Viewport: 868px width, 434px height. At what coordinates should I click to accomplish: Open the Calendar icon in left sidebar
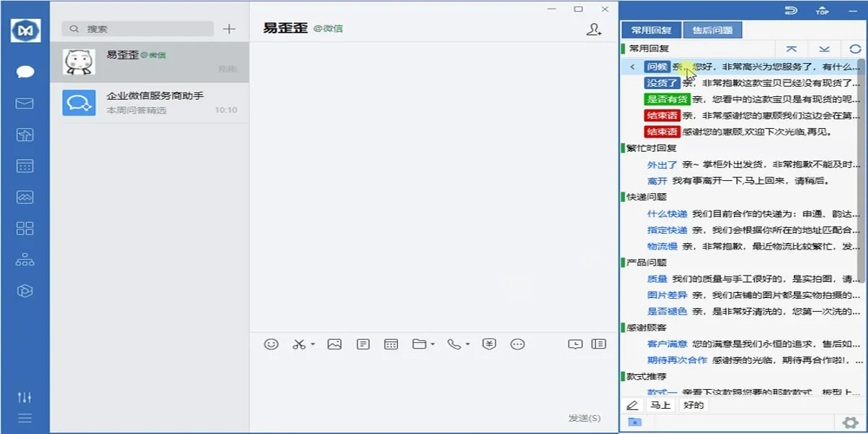pos(25,166)
